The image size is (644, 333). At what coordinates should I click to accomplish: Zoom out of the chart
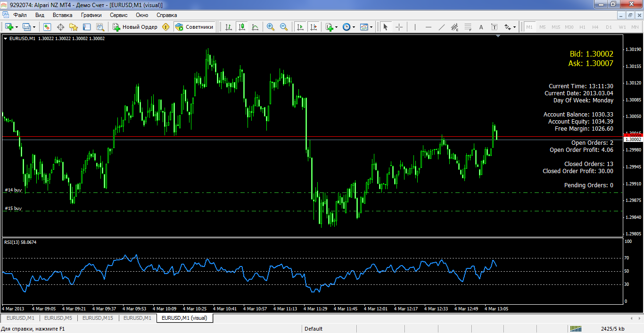[x=284, y=27]
